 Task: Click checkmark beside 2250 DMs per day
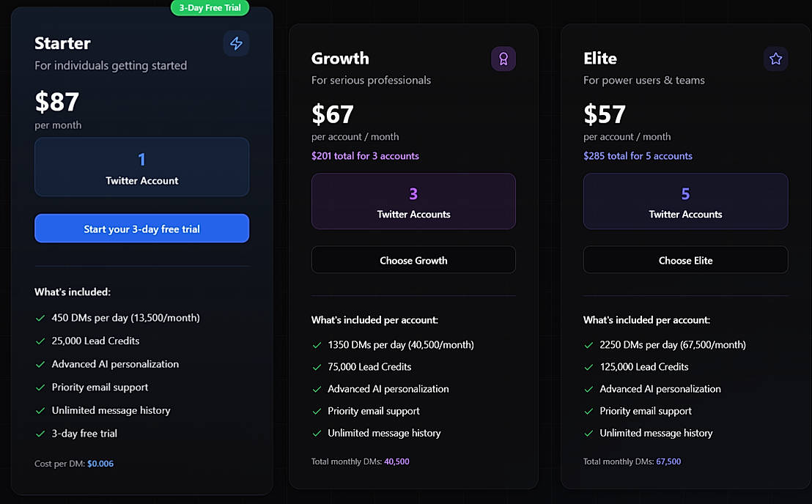588,345
